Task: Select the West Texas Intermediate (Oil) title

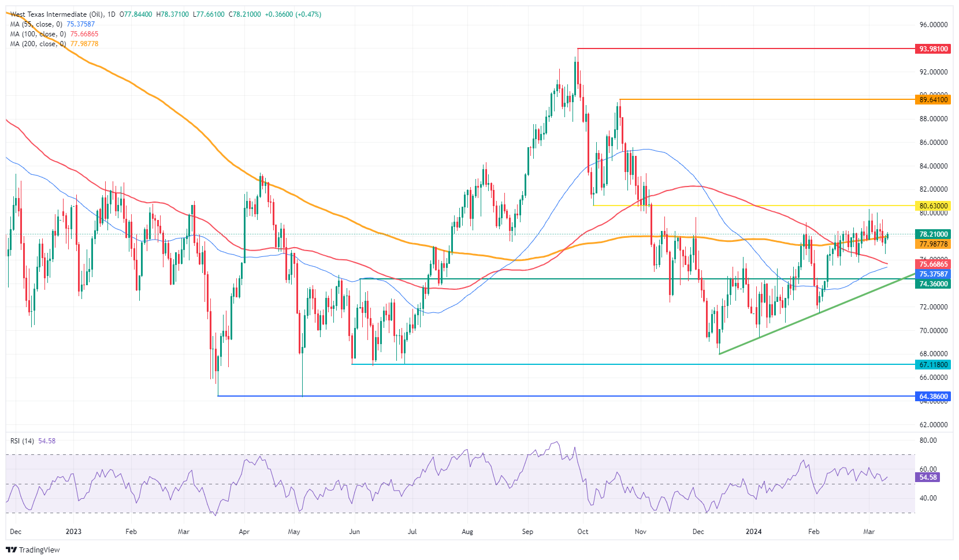Action: [x=57, y=14]
